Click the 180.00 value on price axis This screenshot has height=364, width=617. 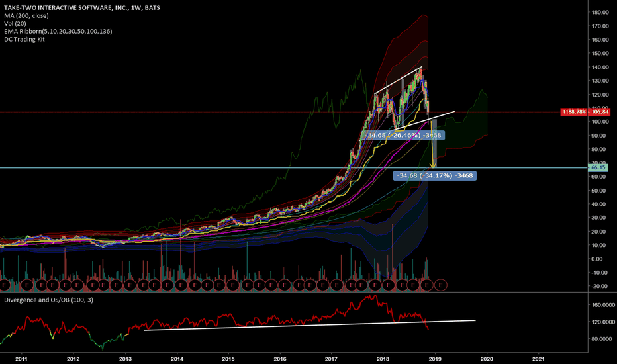(x=600, y=12)
